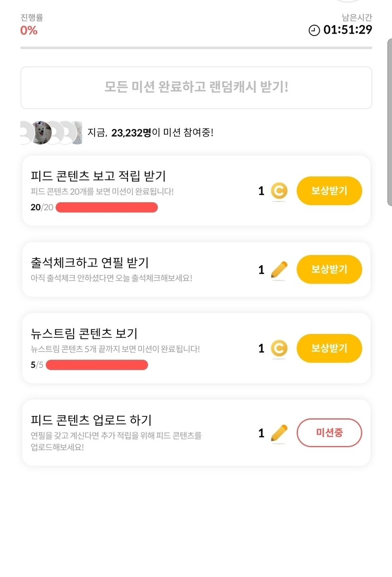Image resolution: width=392 pixels, height=577 pixels.
Task: Tap the pencil icon for attendance check mission
Action: click(x=279, y=269)
